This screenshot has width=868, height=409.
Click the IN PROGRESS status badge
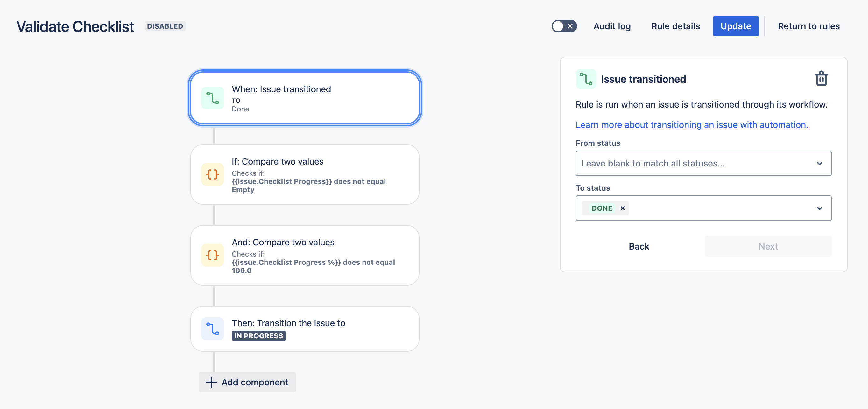click(x=258, y=335)
